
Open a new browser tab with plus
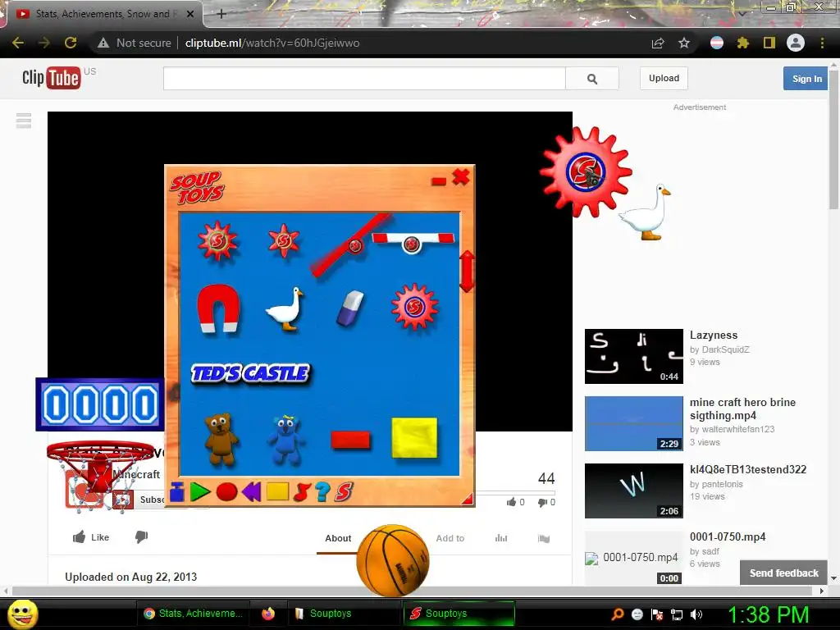pos(221,14)
